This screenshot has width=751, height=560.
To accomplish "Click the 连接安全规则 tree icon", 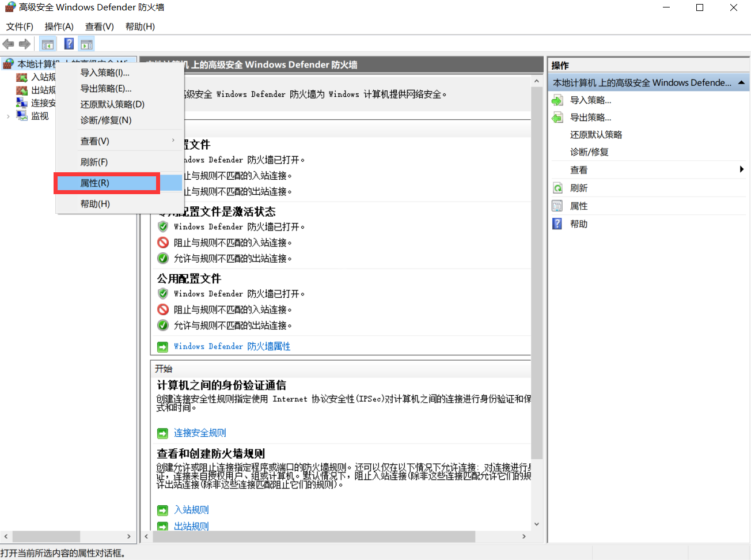I will click(x=22, y=103).
